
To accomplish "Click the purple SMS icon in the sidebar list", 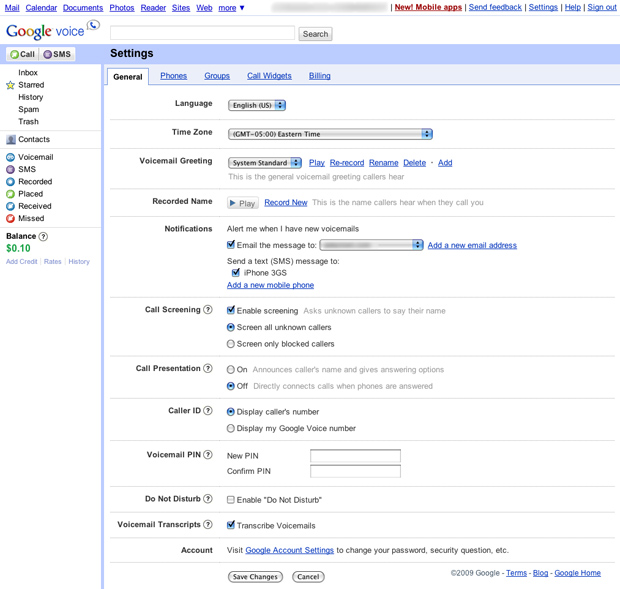I will (10, 170).
